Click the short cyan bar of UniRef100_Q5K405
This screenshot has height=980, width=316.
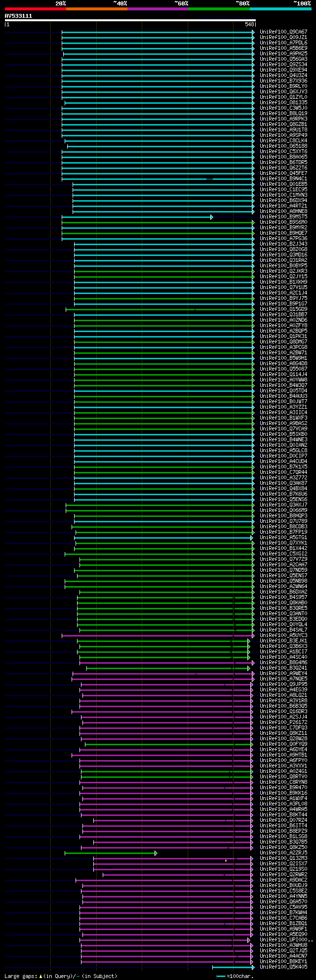coord(233,967)
